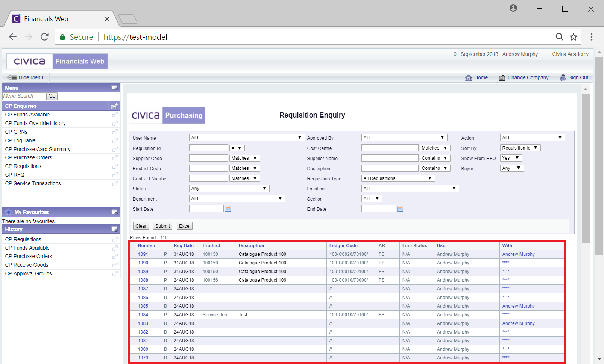Open CP Requisitions in CP Enquiries menu

(23, 166)
